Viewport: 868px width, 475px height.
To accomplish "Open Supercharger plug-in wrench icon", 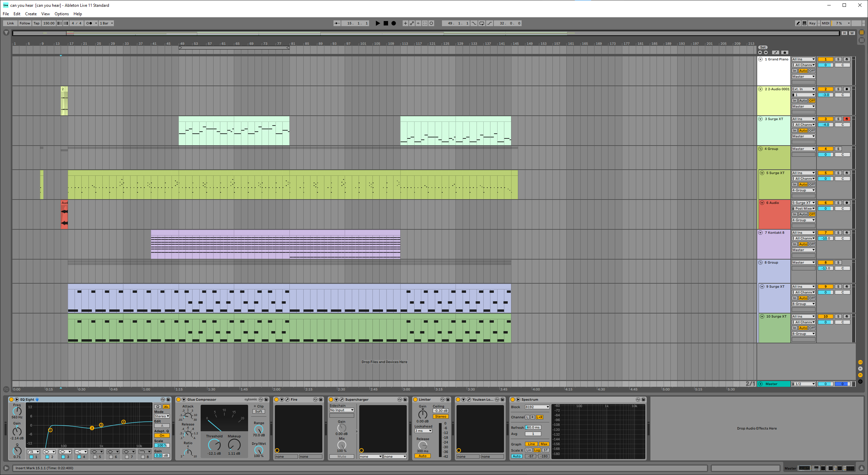I will click(342, 400).
